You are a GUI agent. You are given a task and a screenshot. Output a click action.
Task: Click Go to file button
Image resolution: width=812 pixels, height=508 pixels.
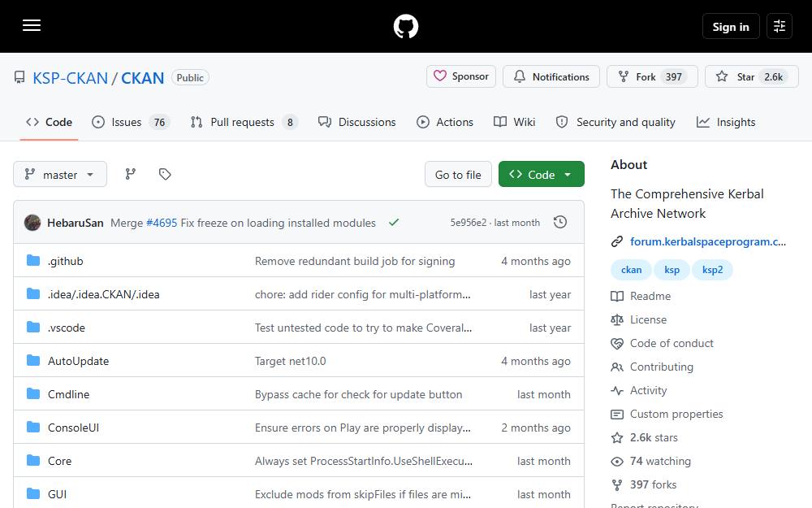point(458,174)
